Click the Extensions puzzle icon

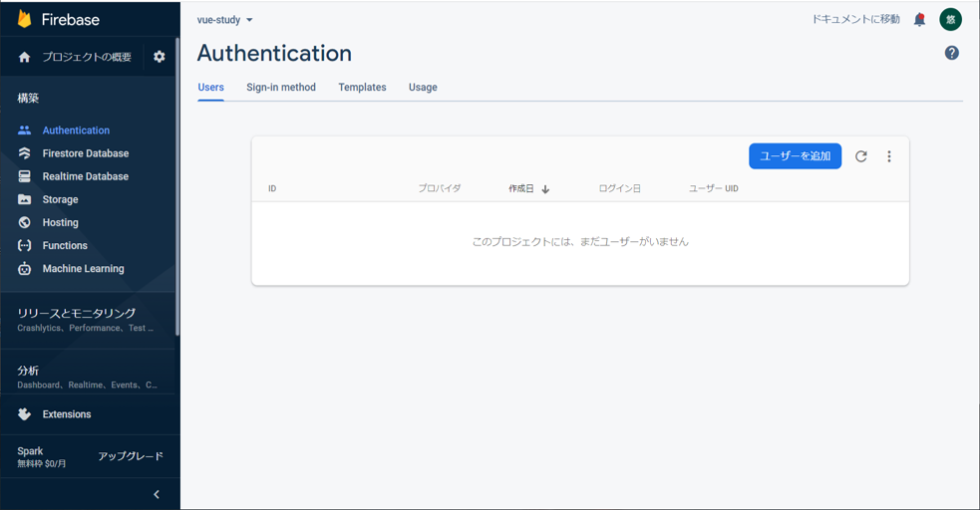[24, 413]
